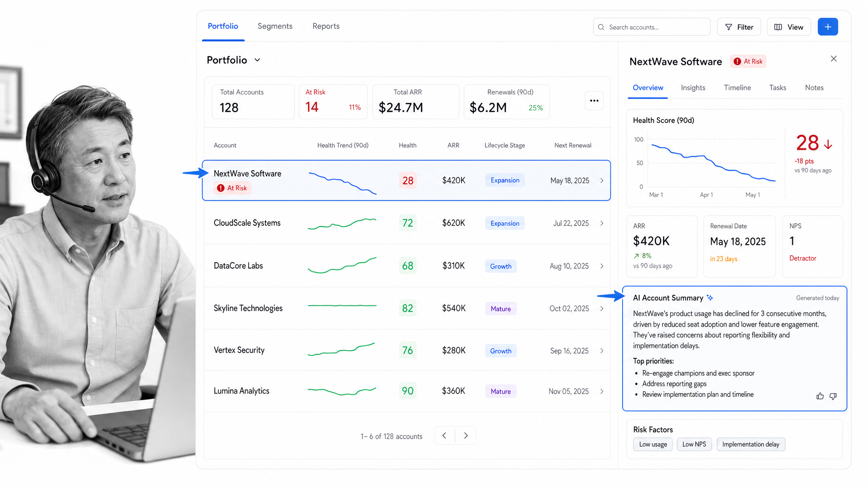Image resolution: width=868 pixels, height=488 pixels.
Task: Open the Insights tab
Action: click(693, 88)
